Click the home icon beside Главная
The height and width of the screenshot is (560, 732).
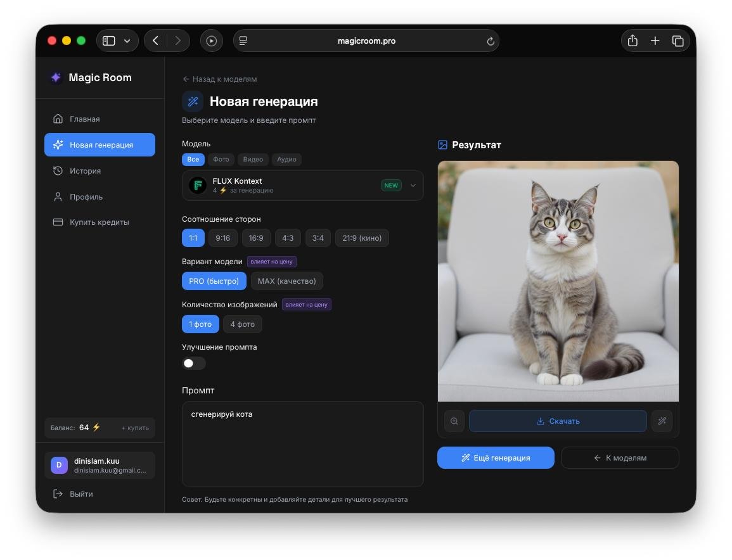(x=58, y=118)
